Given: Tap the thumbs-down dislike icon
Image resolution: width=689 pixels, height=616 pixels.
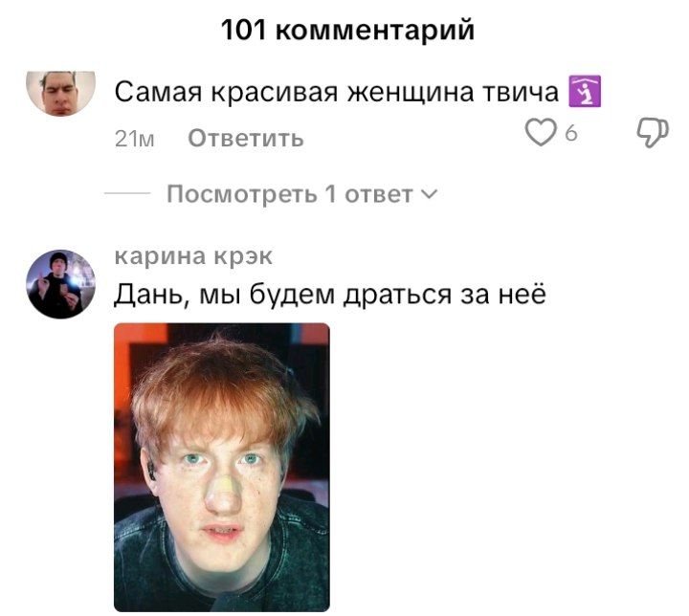Looking at the screenshot, I should pyautogui.click(x=653, y=133).
